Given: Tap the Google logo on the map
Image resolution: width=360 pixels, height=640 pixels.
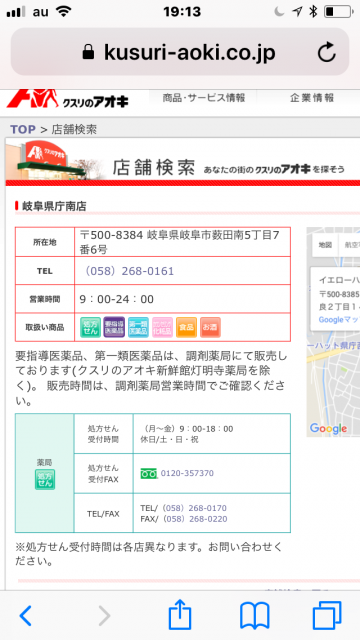Looking at the screenshot, I should 328,429.
